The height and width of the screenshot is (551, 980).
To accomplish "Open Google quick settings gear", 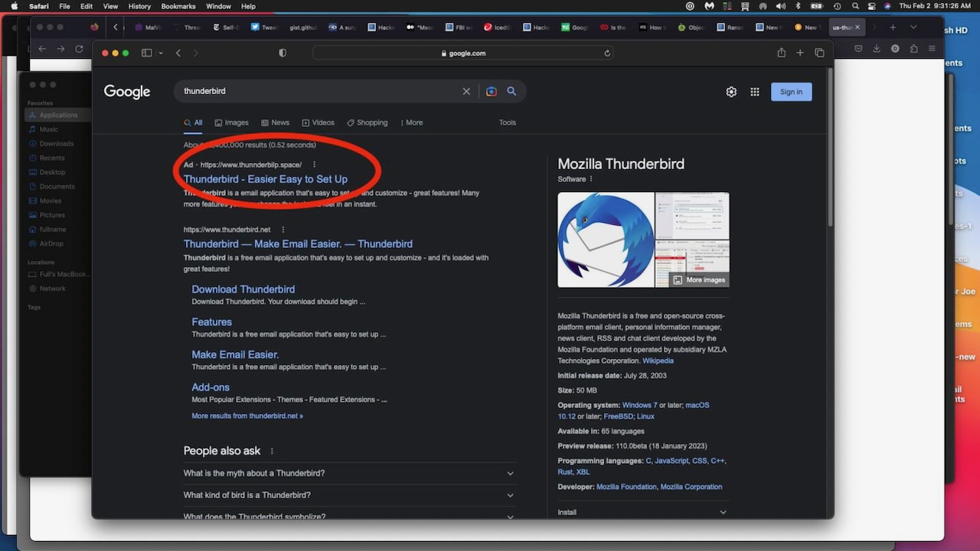I will click(731, 92).
